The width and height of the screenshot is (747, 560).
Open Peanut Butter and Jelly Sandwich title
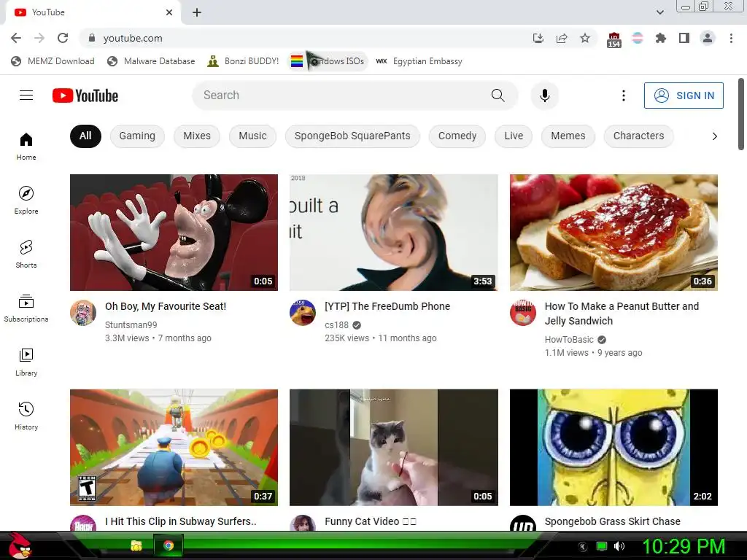coord(622,314)
